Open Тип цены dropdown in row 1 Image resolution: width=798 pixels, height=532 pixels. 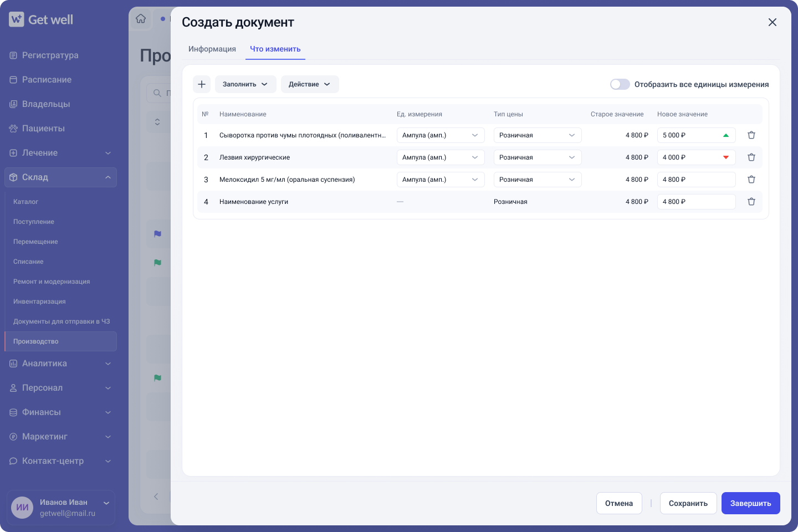point(538,135)
